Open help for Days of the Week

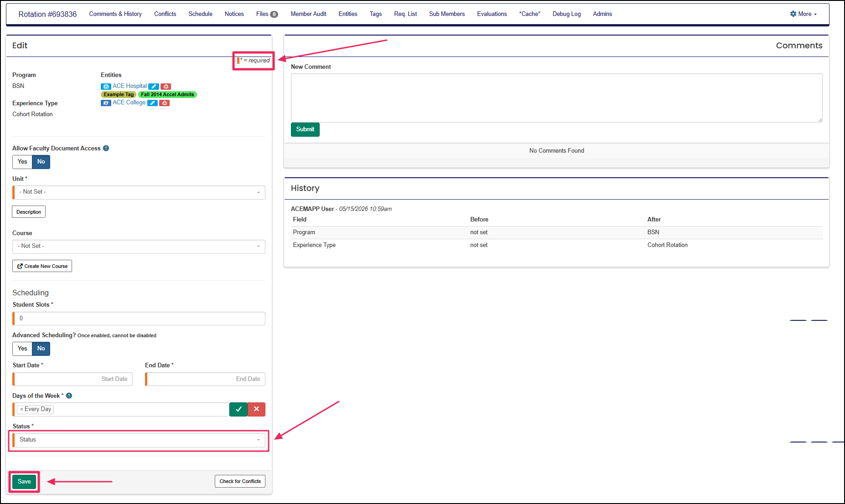click(x=69, y=396)
